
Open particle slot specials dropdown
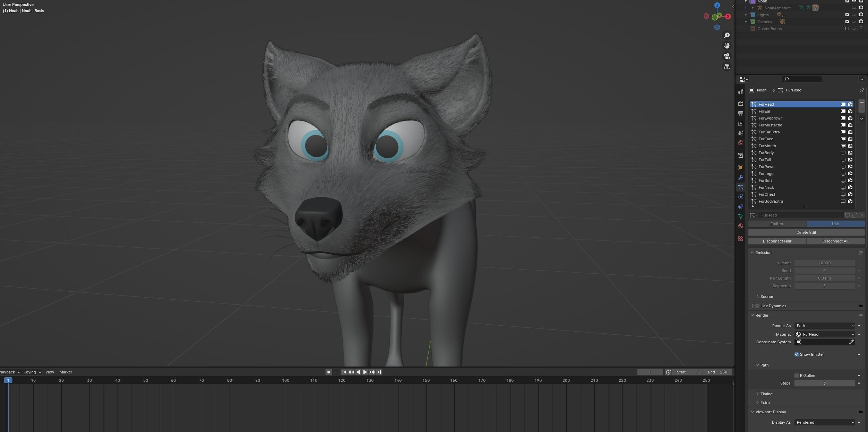(x=861, y=118)
